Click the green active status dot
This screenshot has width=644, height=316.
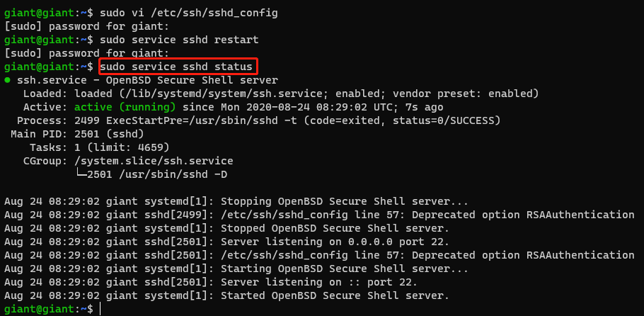[7, 80]
